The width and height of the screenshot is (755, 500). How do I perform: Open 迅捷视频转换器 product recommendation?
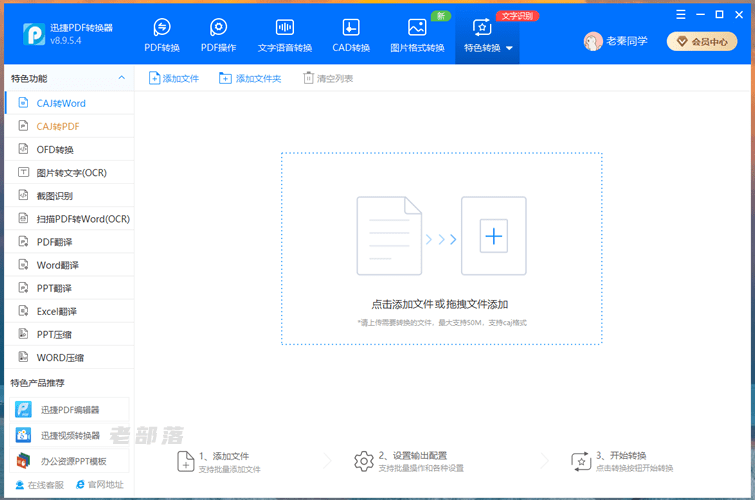pyautogui.click(x=69, y=435)
